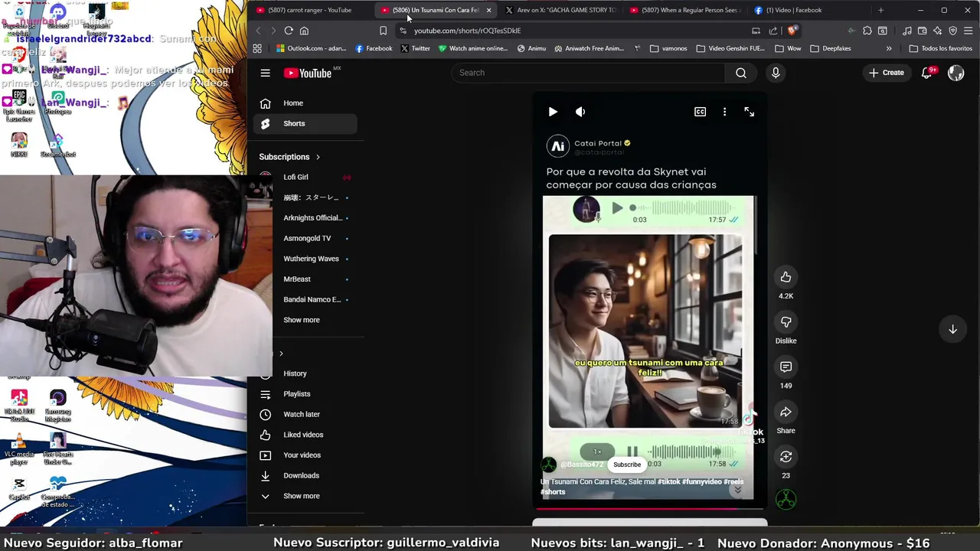Open the MrBeast subscription

click(x=305, y=279)
